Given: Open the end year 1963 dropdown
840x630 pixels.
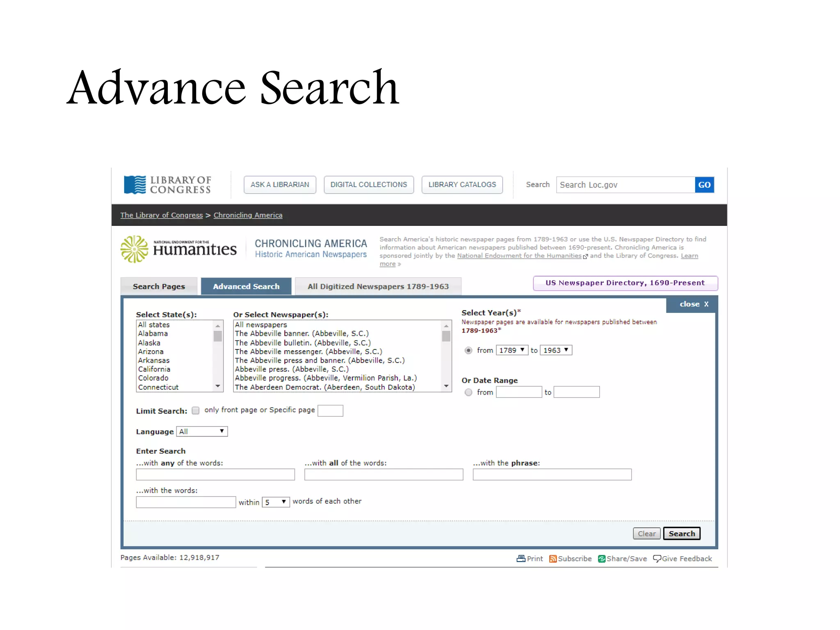Looking at the screenshot, I should coord(556,350).
